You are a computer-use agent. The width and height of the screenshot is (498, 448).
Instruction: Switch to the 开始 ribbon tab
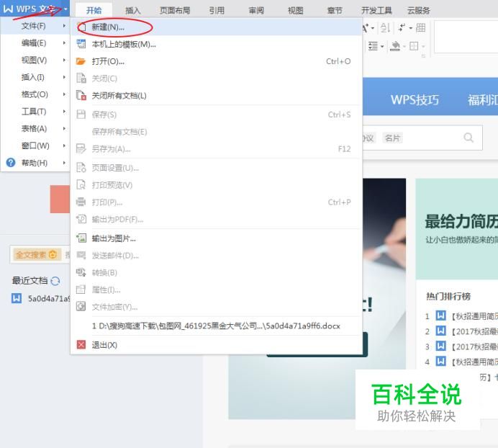pyautogui.click(x=94, y=10)
